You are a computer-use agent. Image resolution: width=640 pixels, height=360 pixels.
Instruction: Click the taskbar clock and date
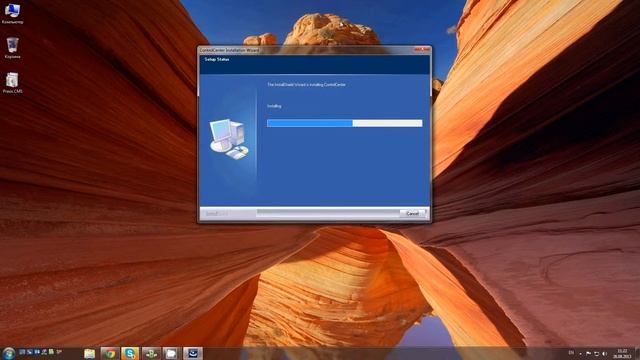tap(622, 353)
